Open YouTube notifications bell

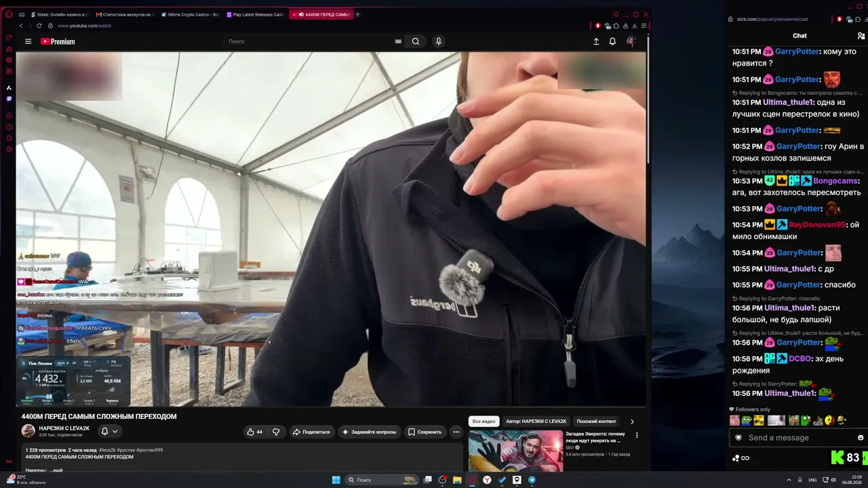coord(612,41)
